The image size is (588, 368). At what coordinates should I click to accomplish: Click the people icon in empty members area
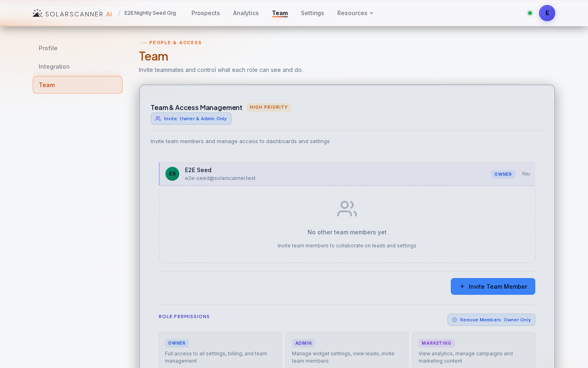(347, 209)
